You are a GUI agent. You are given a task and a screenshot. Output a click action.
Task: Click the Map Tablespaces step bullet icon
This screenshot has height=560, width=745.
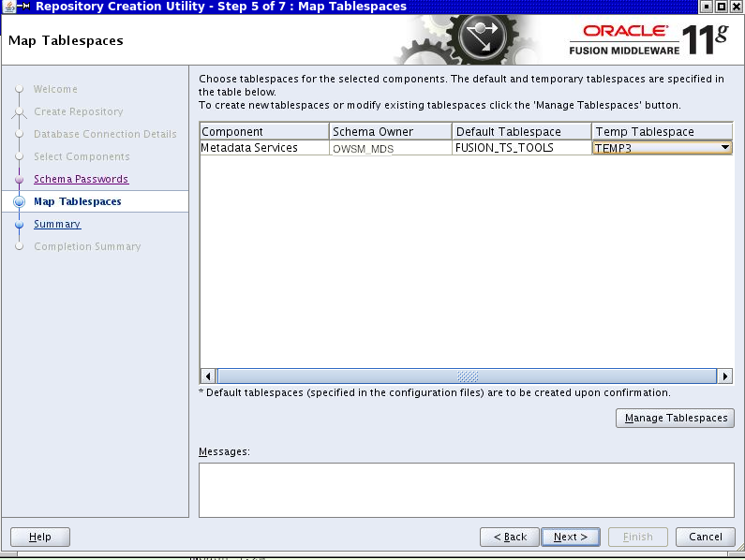coord(19,201)
